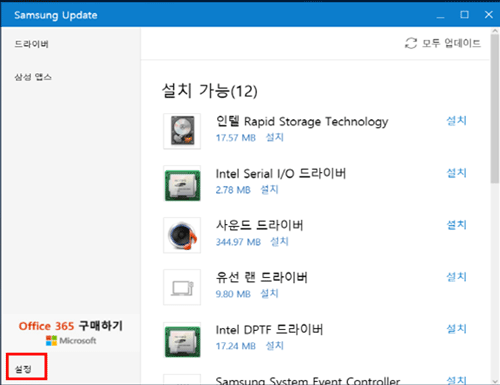Screen dimensions: 500x385
Task: Click 설치 link beside 344.97 MB
Action: (x=279, y=242)
